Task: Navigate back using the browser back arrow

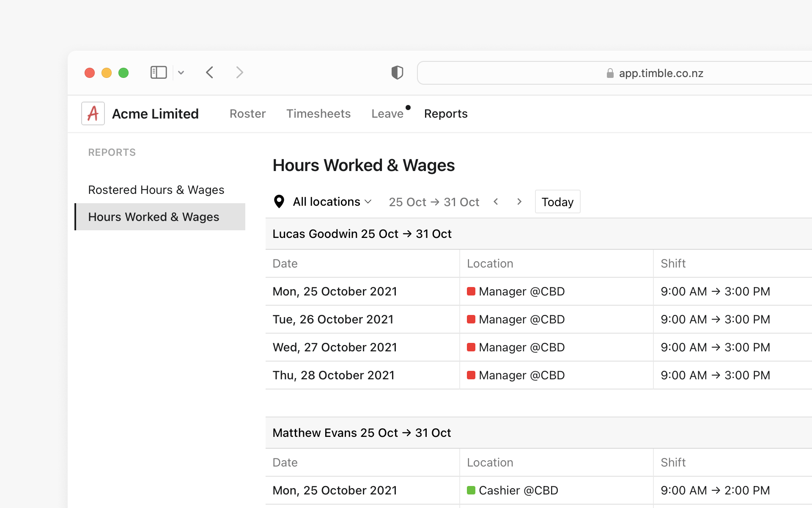Action: pos(210,72)
